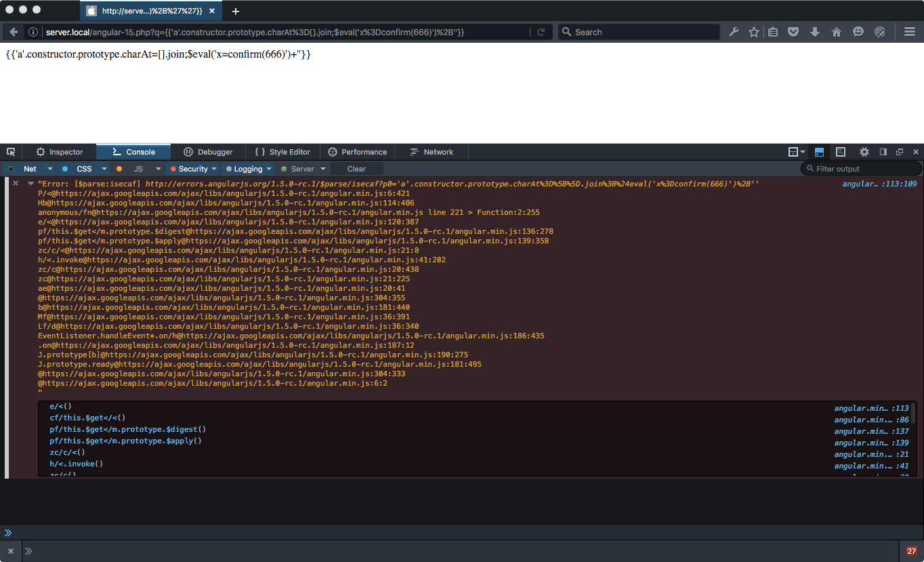
Task: Enable the Server log filter
Action: click(x=302, y=168)
